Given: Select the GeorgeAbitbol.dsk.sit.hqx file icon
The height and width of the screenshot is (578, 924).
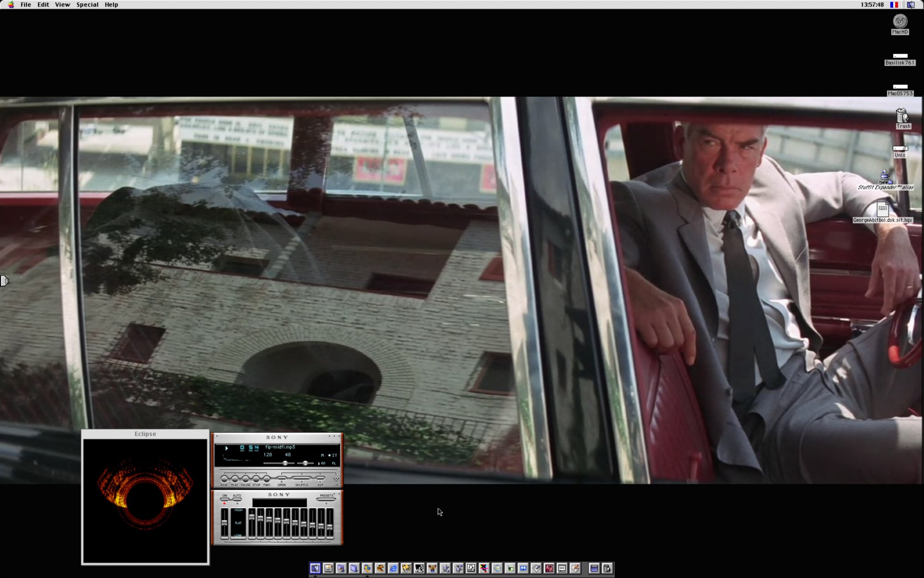Looking at the screenshot, I should 882,209.
